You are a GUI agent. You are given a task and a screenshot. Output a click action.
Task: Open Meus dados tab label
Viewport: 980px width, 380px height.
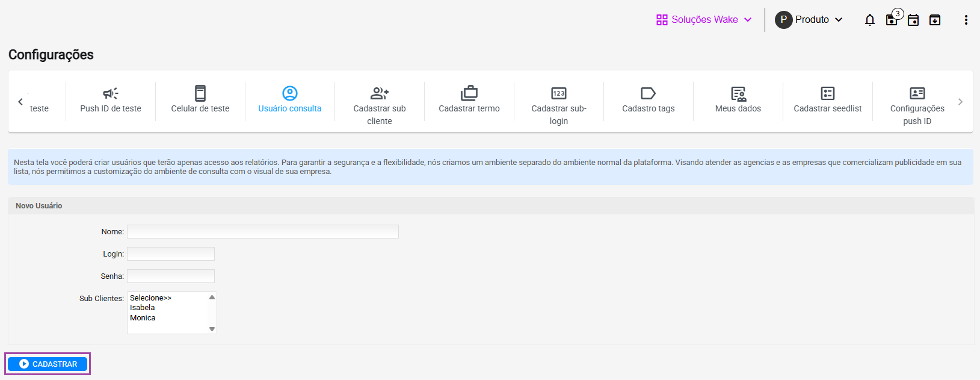(x=738, y=108)
